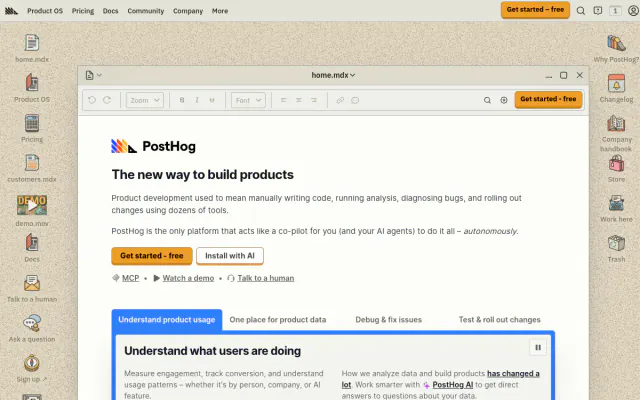Click the redo arrow in editor toolbar

[x=107, y=100]
